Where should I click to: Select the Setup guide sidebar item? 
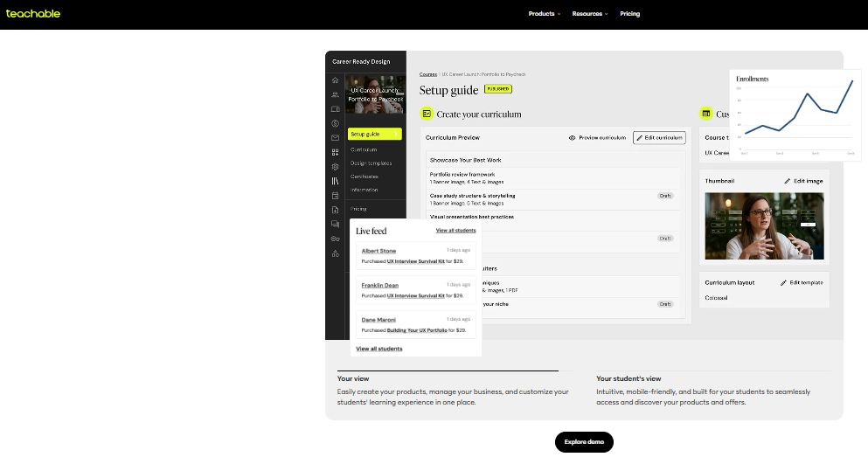pos(375,134)
